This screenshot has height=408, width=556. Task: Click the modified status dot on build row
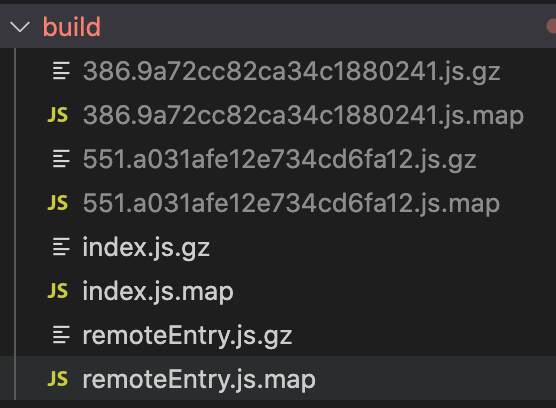(551, 27)
